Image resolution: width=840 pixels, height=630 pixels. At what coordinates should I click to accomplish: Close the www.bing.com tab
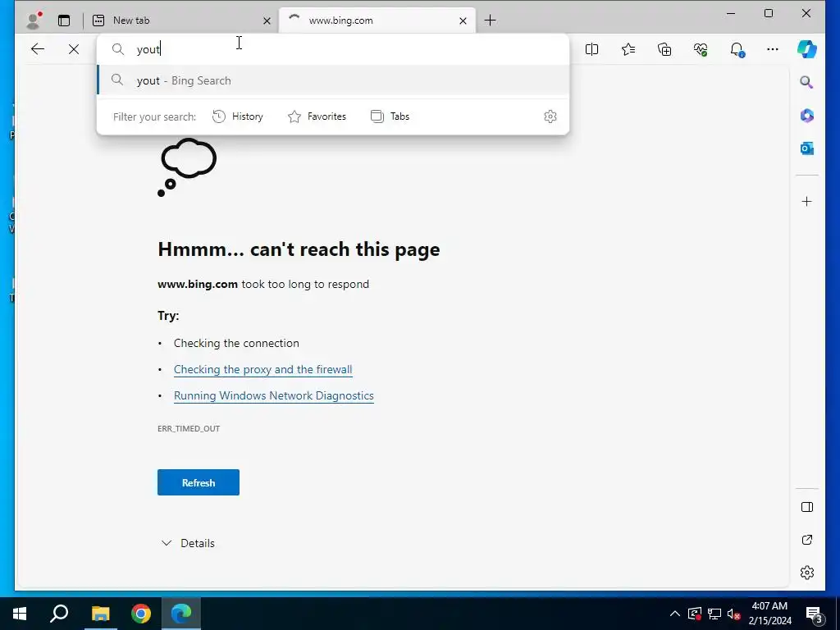click(463, 21)
